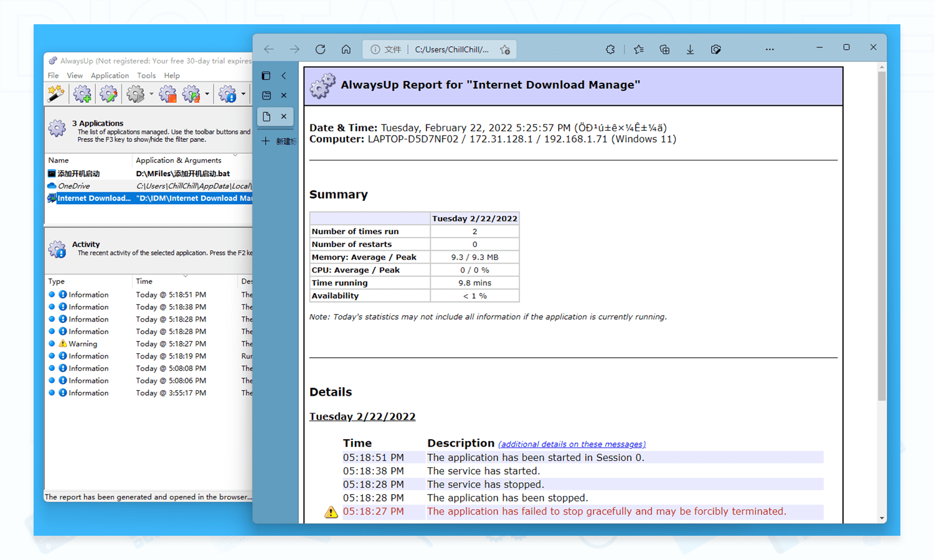Open the Application menu in AlwaysUp
The height and width of the screenshot is (560, 934).
tap(110, 75)
